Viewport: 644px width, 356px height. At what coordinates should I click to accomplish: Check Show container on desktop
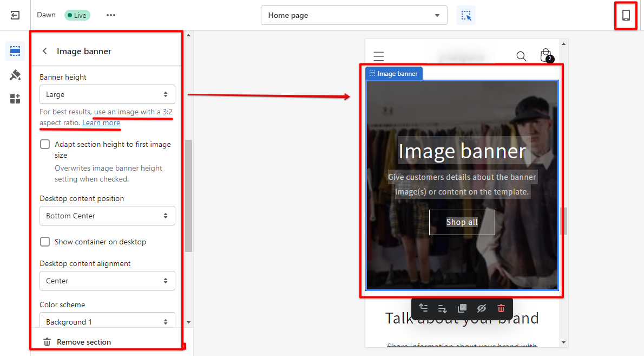45,242
